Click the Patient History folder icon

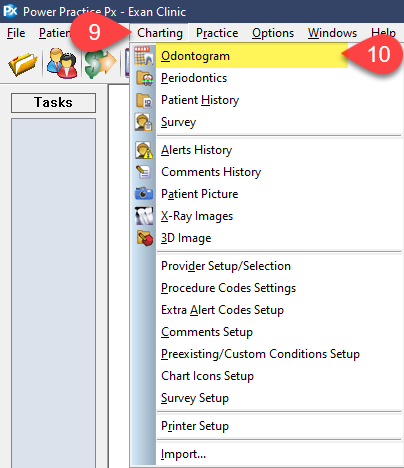tap(144, 100)
